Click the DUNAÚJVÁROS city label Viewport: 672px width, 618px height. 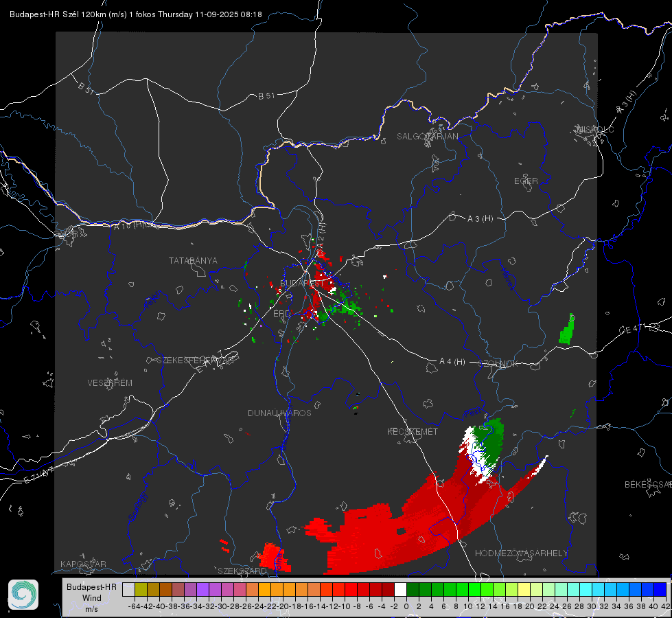[279, 413]
